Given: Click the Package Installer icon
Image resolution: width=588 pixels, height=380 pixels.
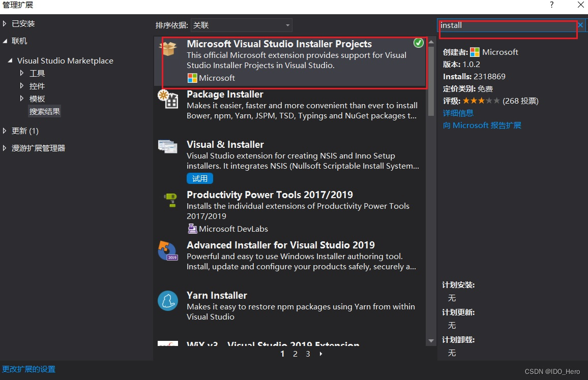Looking at the screenshot, I should pyautogui.click(x=168, y=99).
